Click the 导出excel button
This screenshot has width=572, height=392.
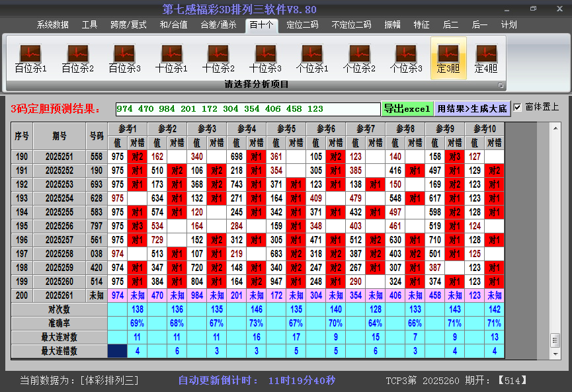(x=407, y=108)
